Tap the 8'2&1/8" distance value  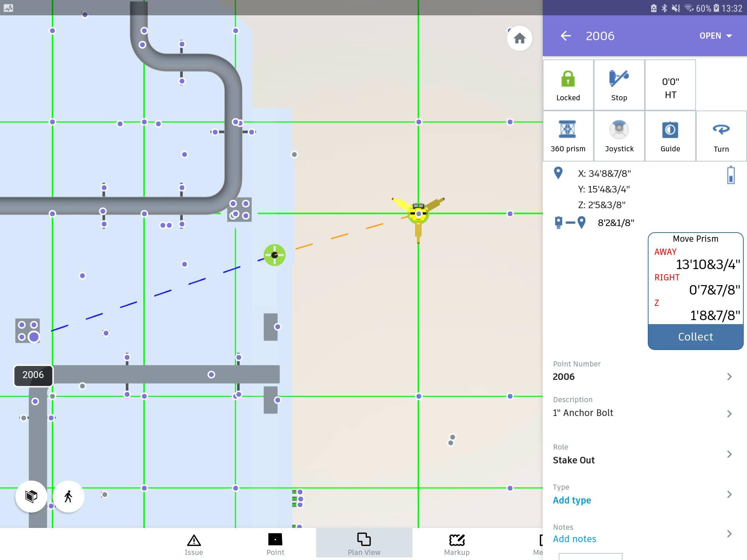pos(616,223)
